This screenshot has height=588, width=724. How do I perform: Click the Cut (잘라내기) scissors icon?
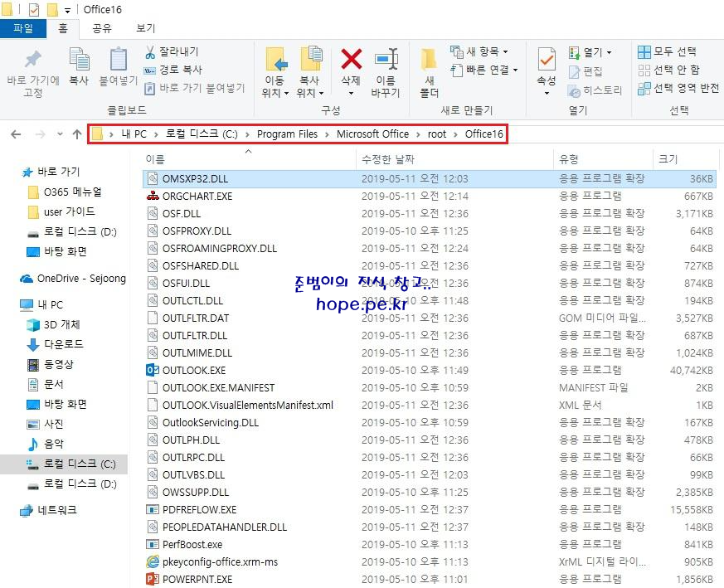coord(150,52)
